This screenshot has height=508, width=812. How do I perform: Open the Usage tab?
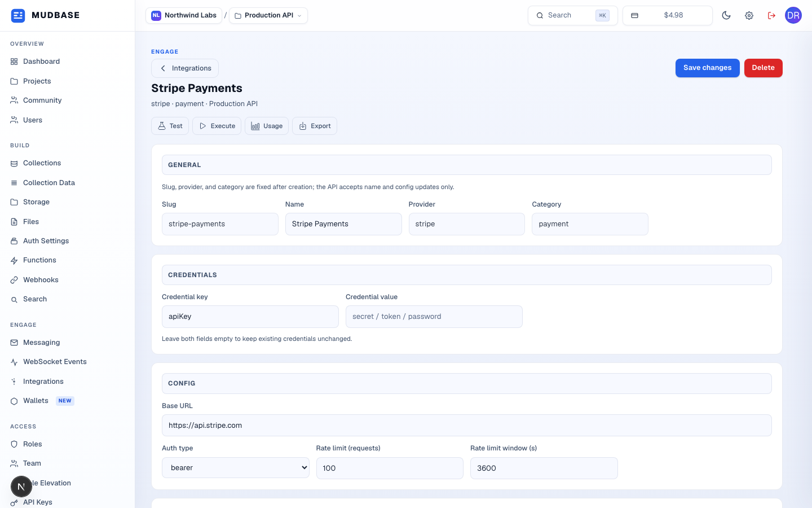click(x=267, y=126)
